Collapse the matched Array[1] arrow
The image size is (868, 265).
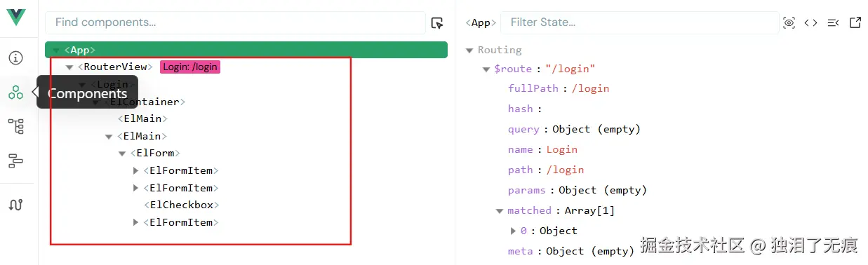[500, 211]
